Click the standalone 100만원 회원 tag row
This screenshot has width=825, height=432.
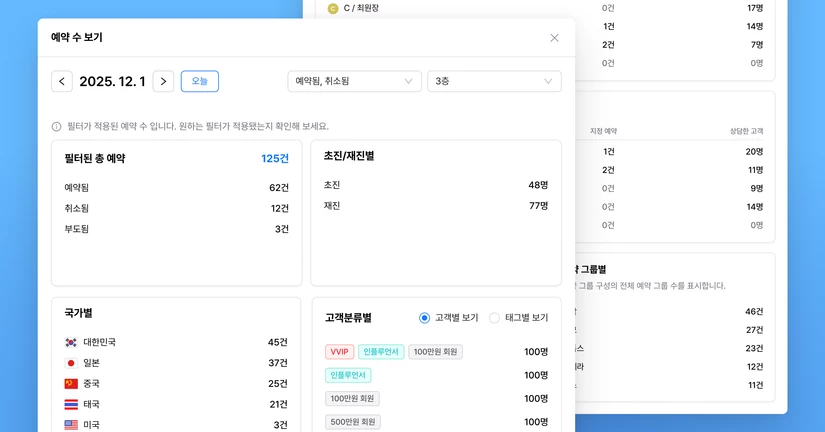click(x=352, y=398)
